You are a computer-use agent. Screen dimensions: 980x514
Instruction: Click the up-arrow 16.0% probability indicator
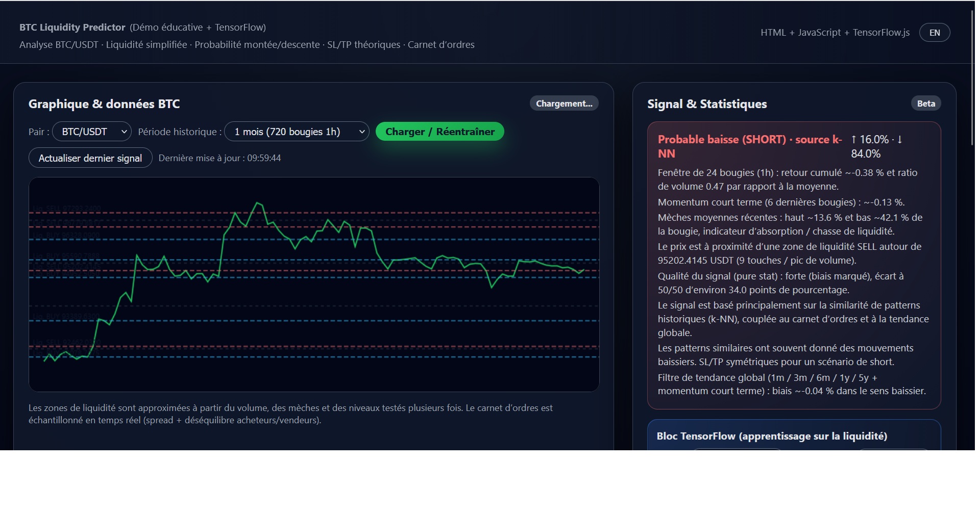point(869,140)
